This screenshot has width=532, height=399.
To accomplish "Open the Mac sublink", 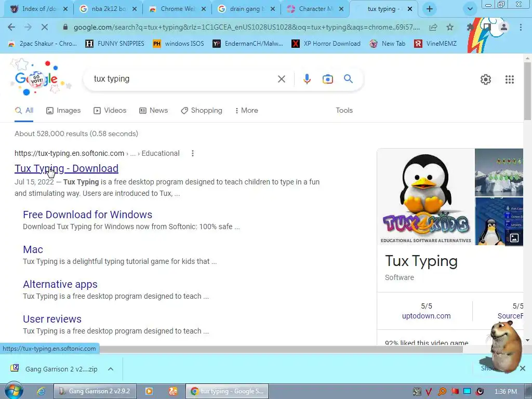I will coord(33,249).
